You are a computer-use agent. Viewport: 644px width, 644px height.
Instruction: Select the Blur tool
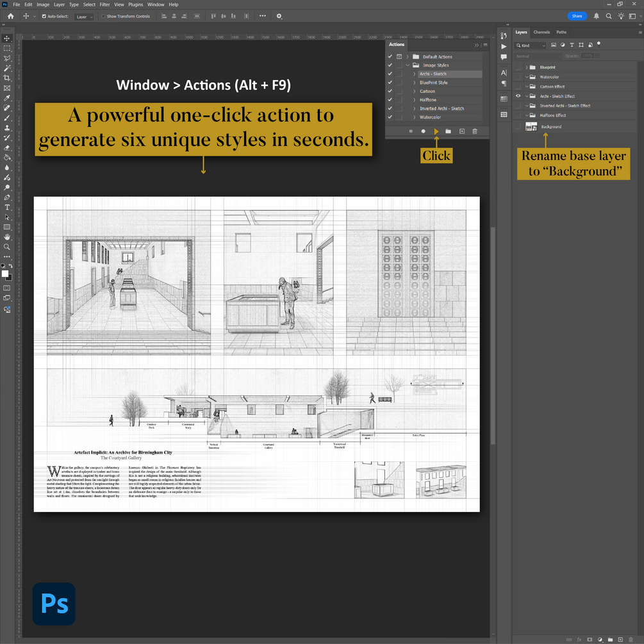click(7, 168)
